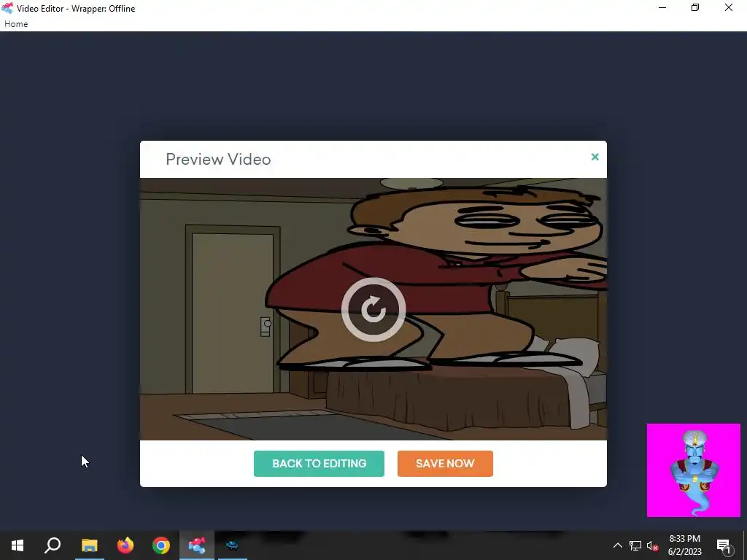Close the Video Editor window
Viewport: 747px width, 560px height.
(729, 7)
